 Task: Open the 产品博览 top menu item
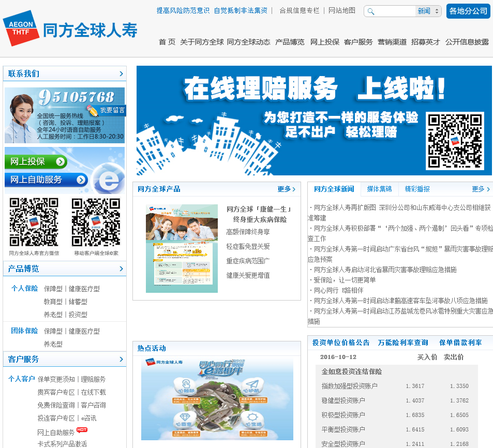(290, 42)
